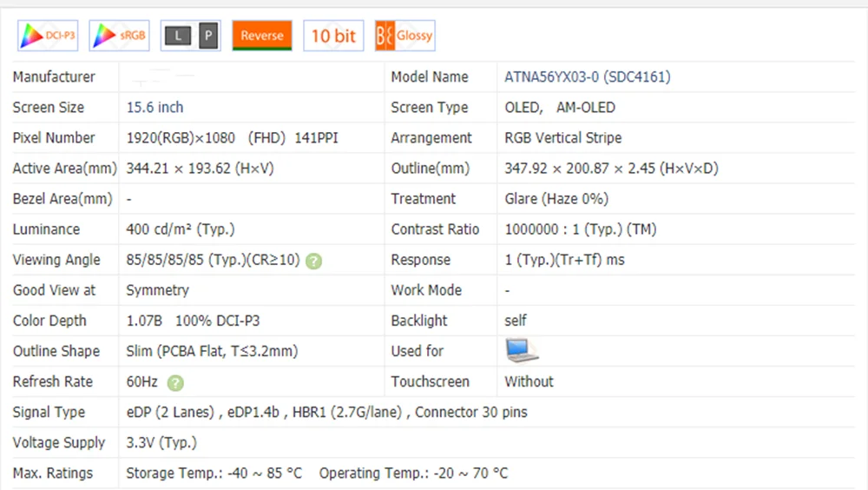Open model link ATNA56YX03-0 (SDC4161)
The height and width of the screenshot is (490, 868).
point(588,77)
